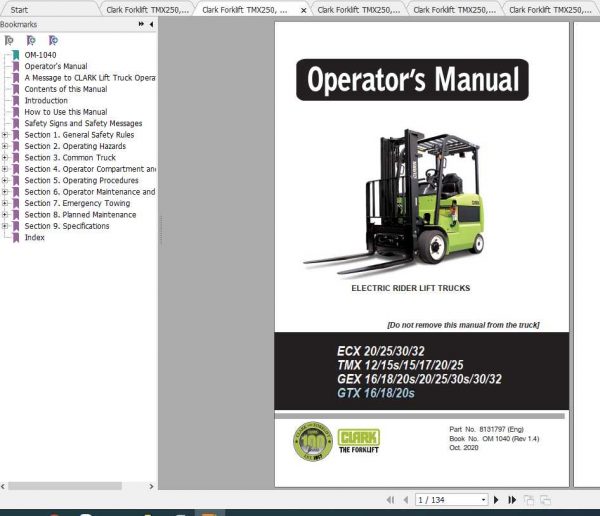
Task: Go to the first page
Action: [390, 500]
